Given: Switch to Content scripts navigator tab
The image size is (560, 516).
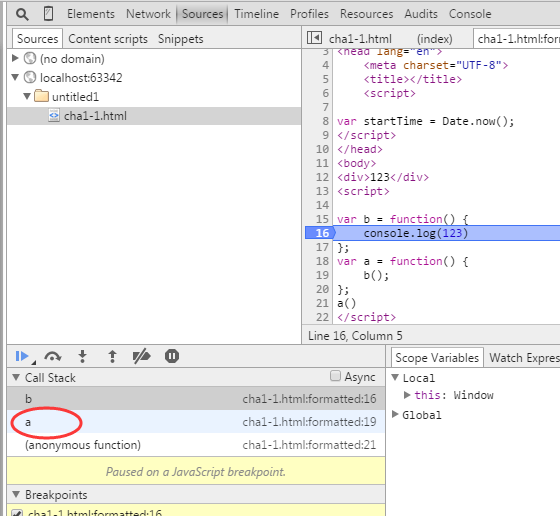Looking at the screenshot, I should (108, 39).
